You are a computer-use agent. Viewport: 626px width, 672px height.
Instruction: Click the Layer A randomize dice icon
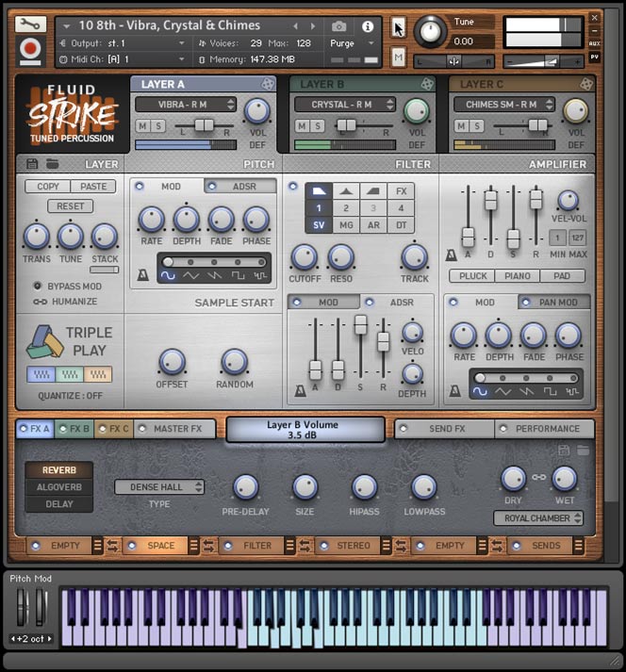click(268, 84)
